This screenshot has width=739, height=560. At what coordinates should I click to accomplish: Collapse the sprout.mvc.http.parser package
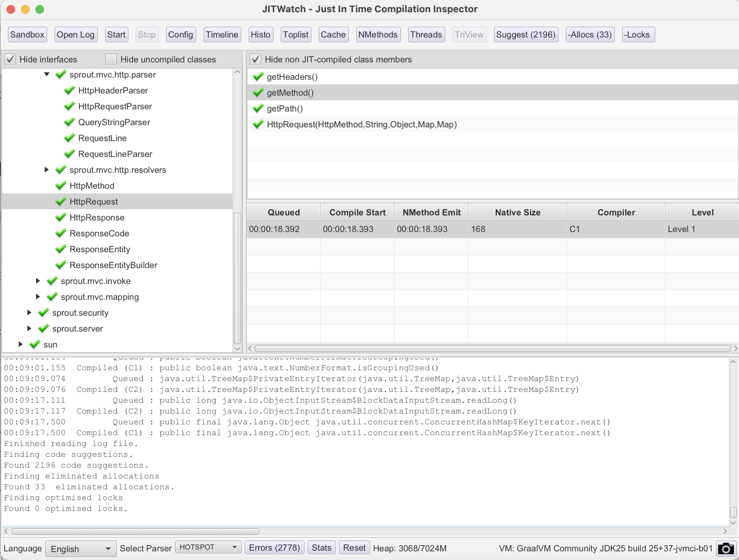coord(47,74)
